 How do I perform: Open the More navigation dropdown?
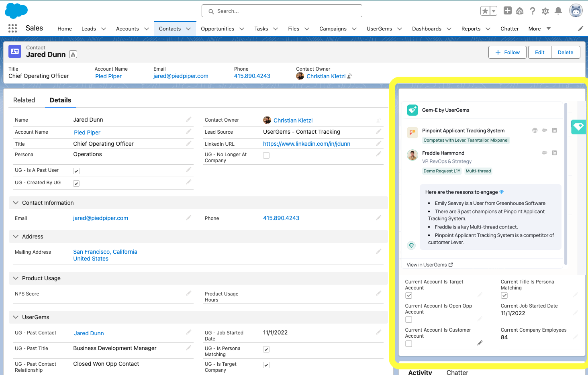pos(539,29)
